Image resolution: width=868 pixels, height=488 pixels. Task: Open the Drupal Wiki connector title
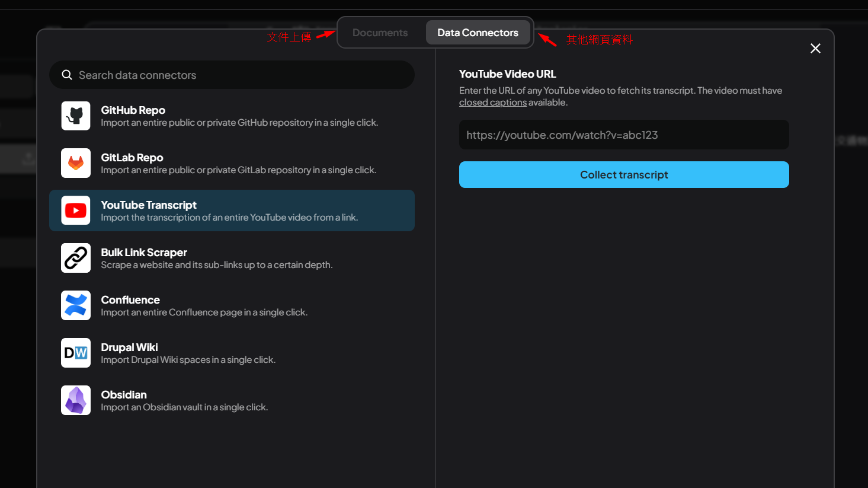(x=129, y=347)
